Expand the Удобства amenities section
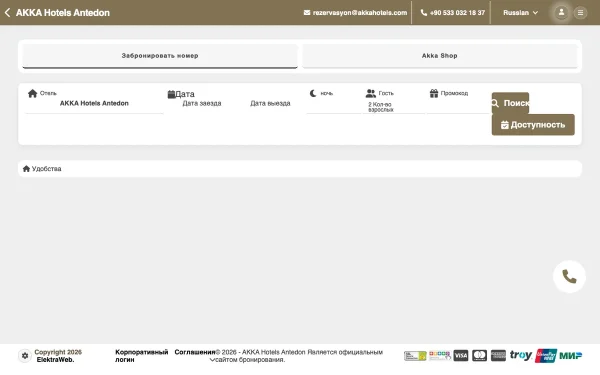 300,169
